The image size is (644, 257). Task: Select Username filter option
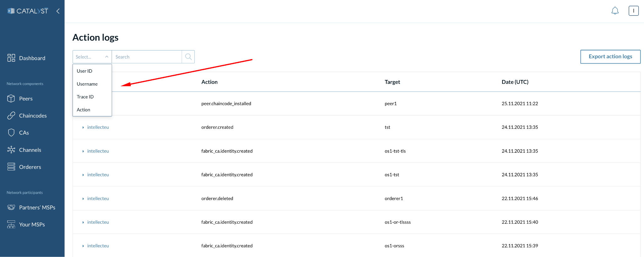(x=87, y=84)
